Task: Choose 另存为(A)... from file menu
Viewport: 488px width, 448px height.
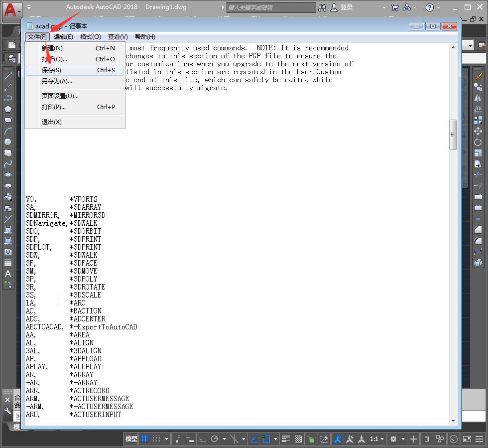Action: 75,81
